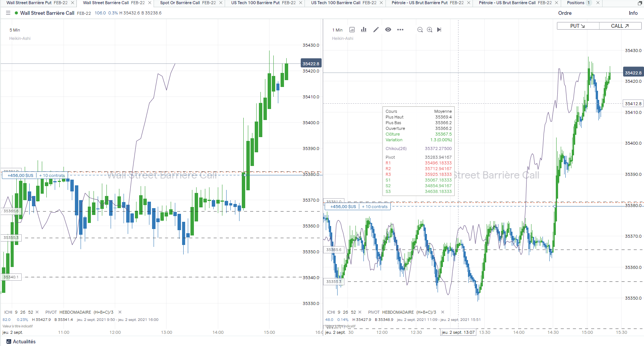The width and height of the screenshot is (644, 346).
Task: Close the US Tech 100 Barrière Call tab
Action: point(381,3)
